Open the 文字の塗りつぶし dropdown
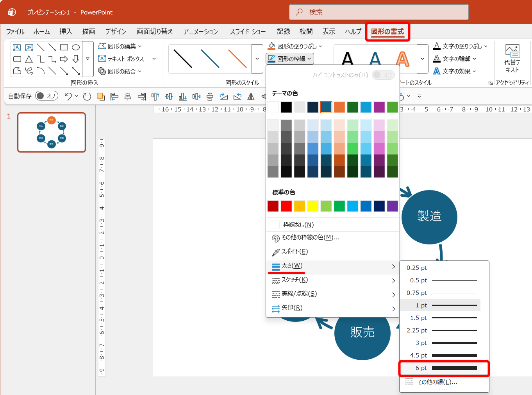532x395 pixels. pos(461,46)
